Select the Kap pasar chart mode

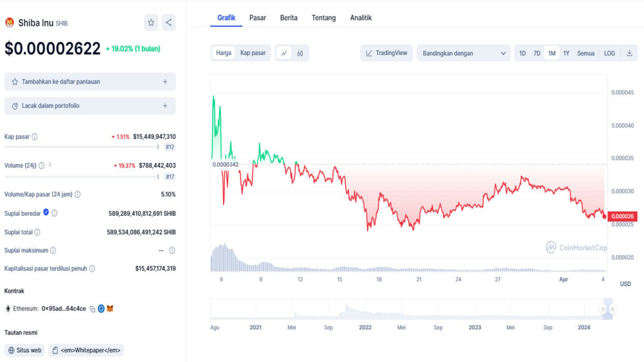coord(253,53)
